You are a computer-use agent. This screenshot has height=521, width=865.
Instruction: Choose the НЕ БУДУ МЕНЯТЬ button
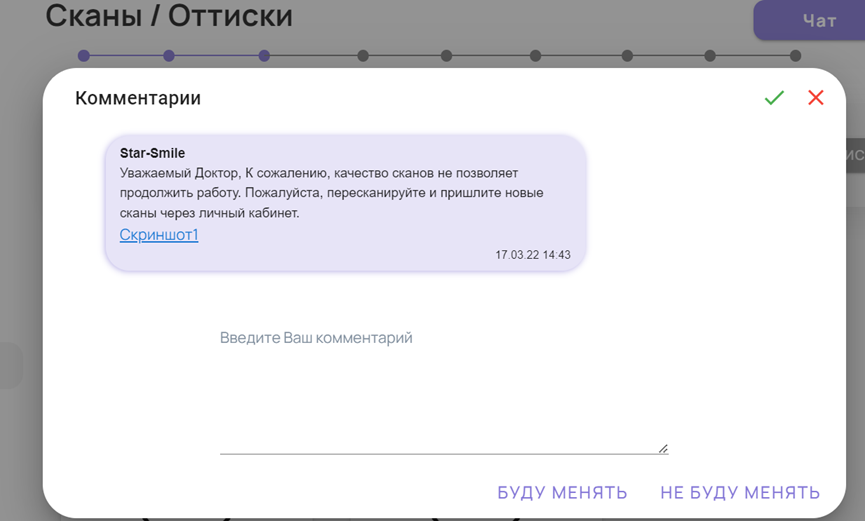click(x=740, y=492)
